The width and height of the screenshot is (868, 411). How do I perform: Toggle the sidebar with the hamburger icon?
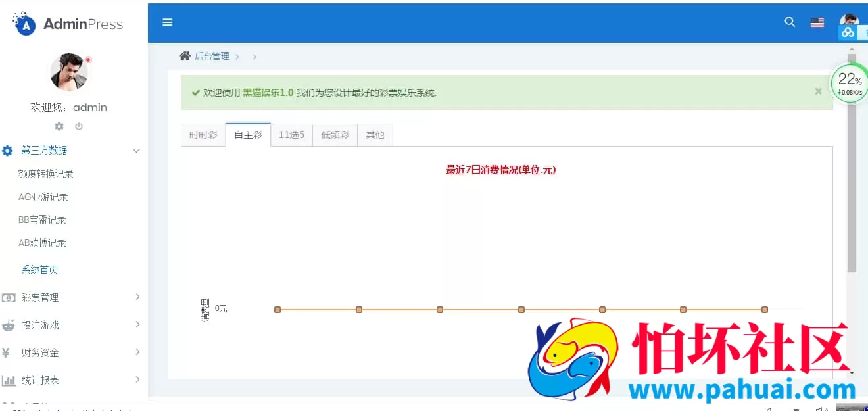pyautogui.click(x=167, y=22)
